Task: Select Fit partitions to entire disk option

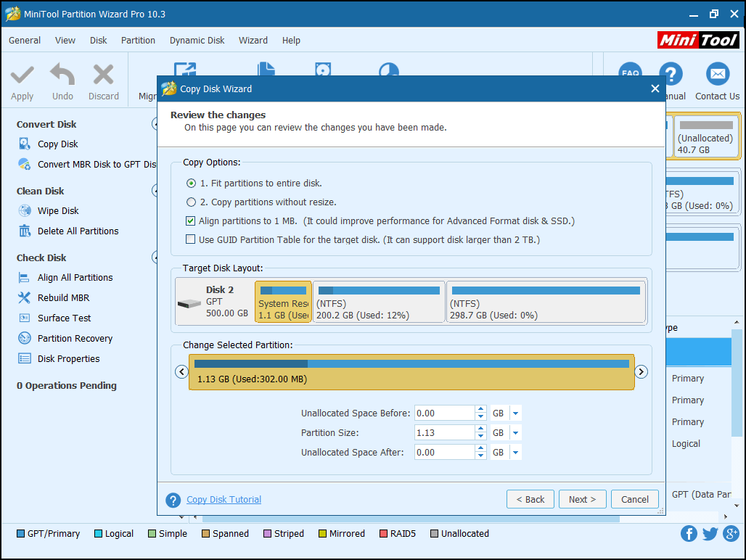Action: (192, 184)
